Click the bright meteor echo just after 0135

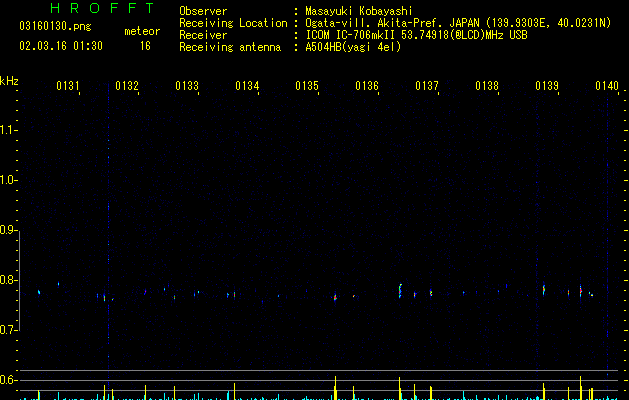tap(335, 298)
